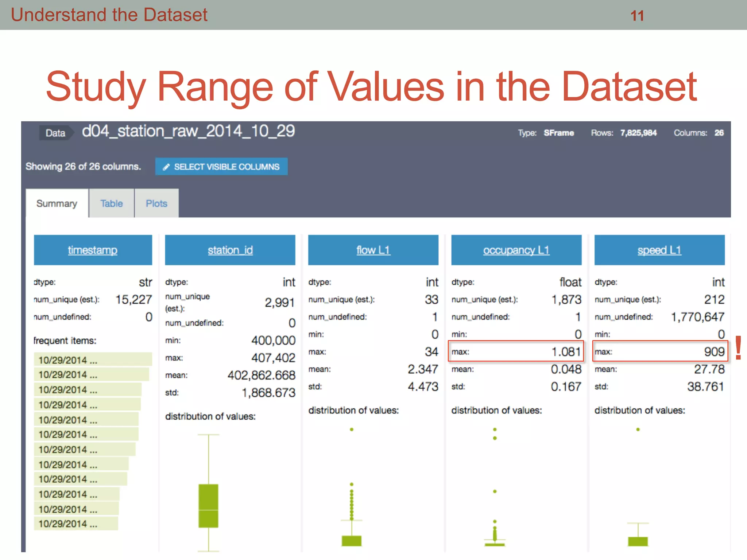Click timestamp num_unique value 15,227

coord(133,300)
